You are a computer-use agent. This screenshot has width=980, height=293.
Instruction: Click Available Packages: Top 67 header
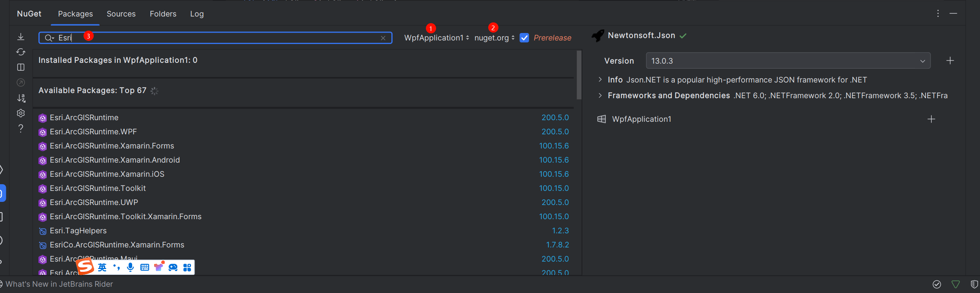(x=92, y=90)
